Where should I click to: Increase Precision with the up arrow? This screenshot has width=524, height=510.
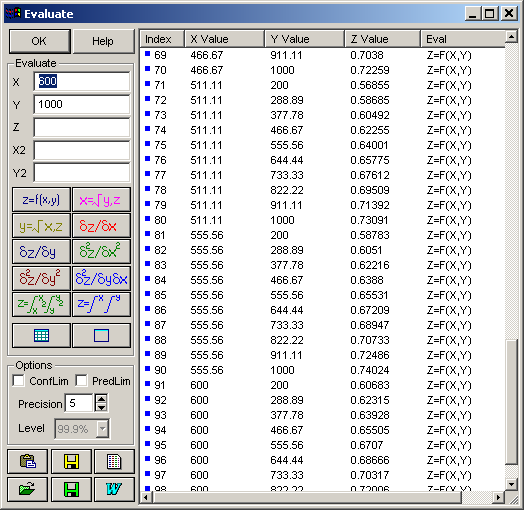click(x=101, y=399)
